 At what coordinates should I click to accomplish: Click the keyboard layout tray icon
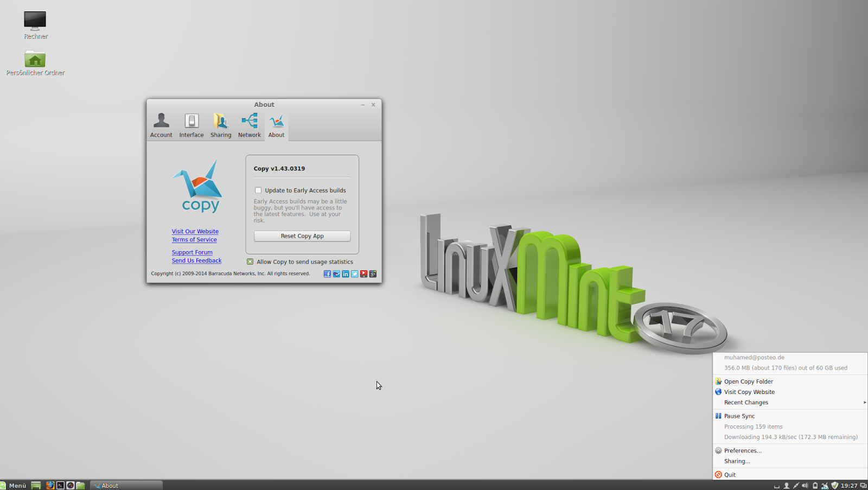point(776,486)
